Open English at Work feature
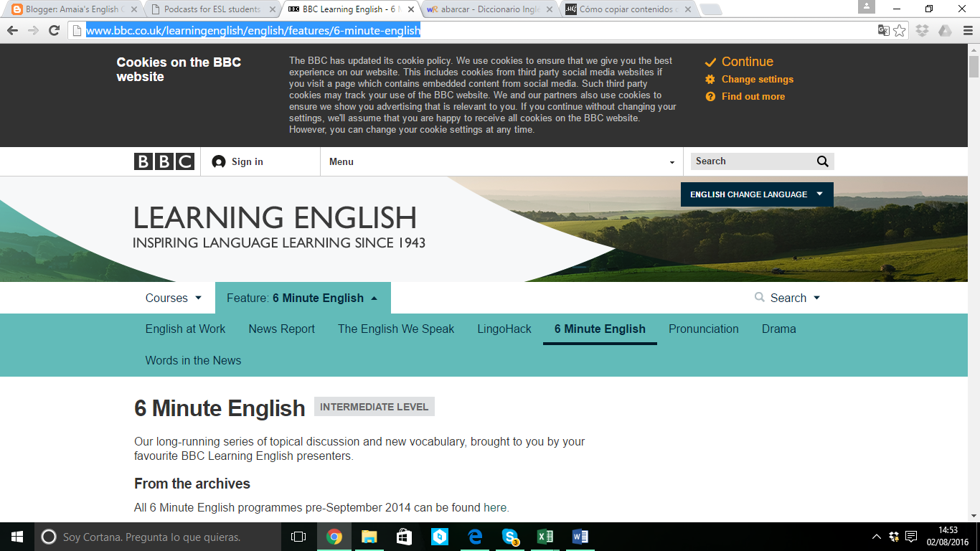980x551 pixels. point(185,329)
